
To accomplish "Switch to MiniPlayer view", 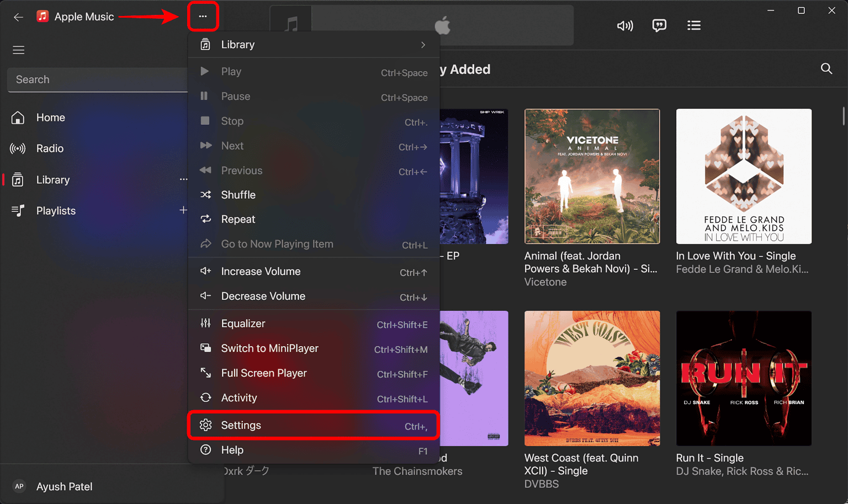I will 269,348.
